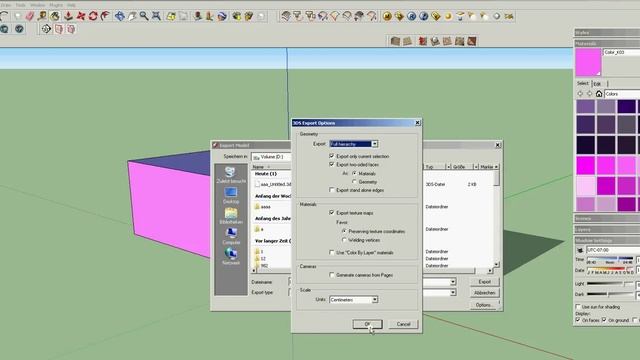This screenshot has height=360, width=640.
Task: Click the forward arrow in Materials panel
Action: point(589,94)
